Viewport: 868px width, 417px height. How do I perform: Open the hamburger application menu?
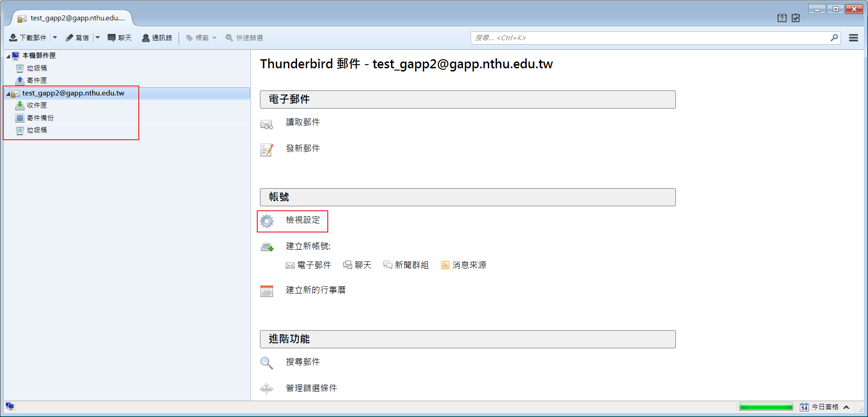pos(853,38)
